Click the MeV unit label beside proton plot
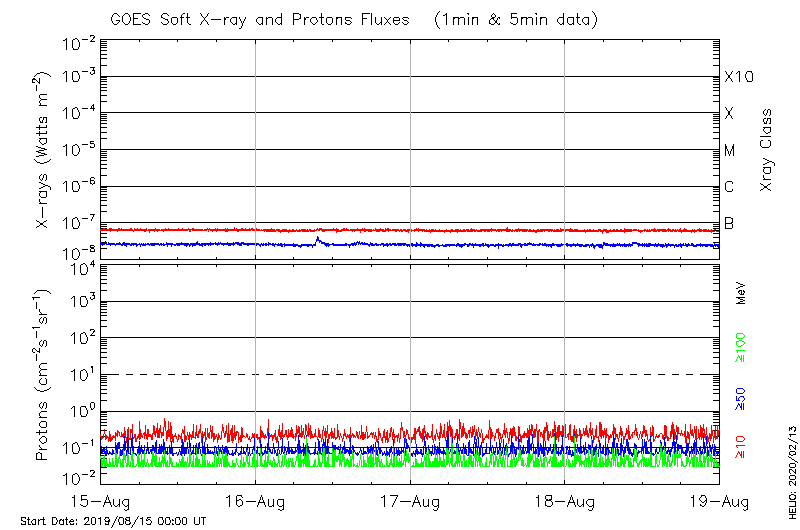800x530 pixels. pos(741,292)
